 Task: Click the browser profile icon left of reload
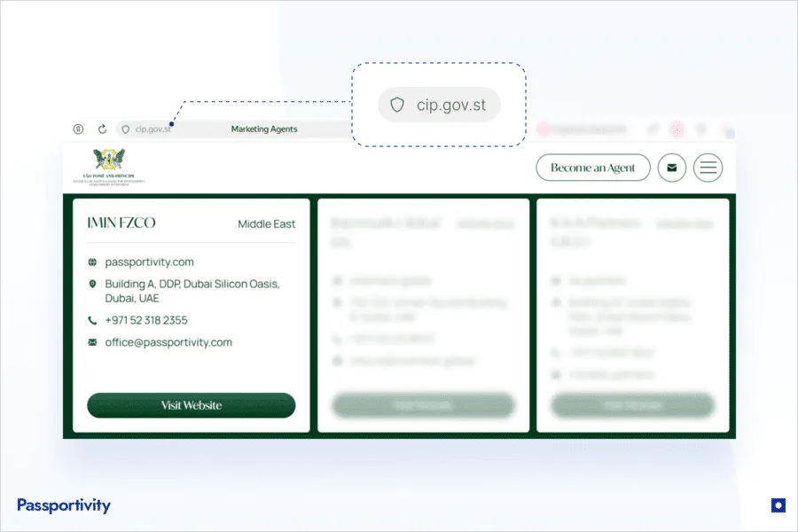tap(78, 129)
